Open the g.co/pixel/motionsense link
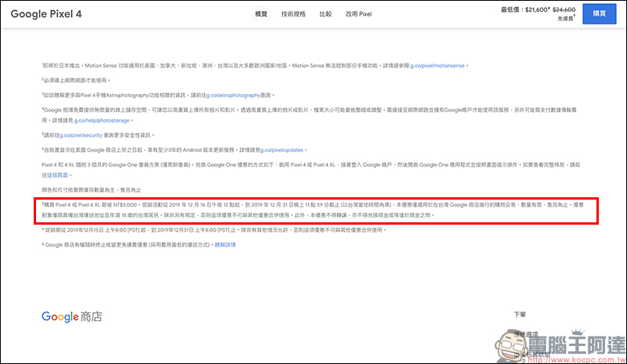This screenshot has width=627, height=364. (437, 66)
